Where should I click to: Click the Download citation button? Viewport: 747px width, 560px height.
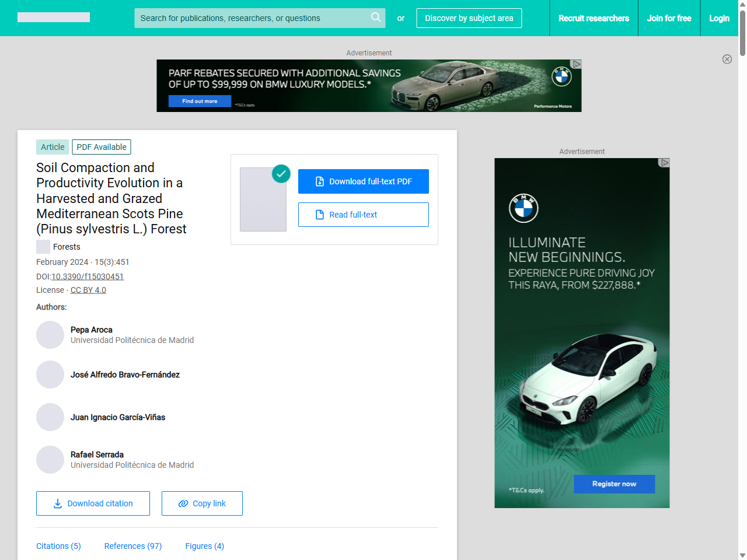93,503
